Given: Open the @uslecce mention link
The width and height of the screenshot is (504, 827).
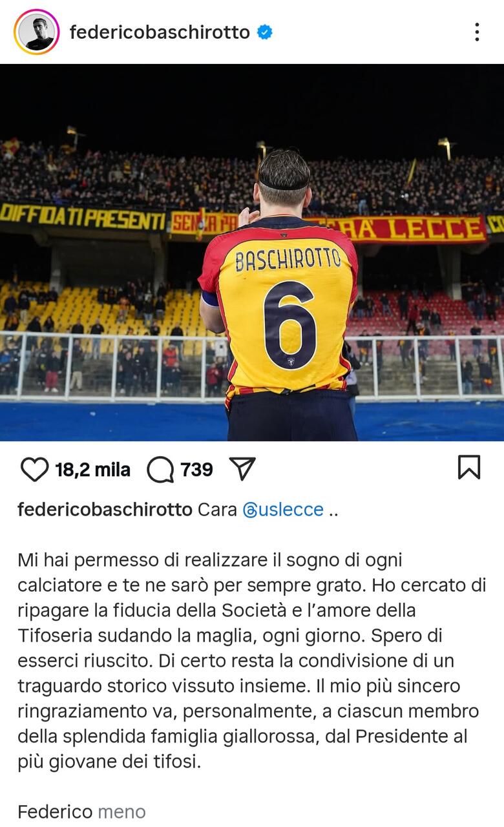Looking at the screenshot, I should point(283,510).
